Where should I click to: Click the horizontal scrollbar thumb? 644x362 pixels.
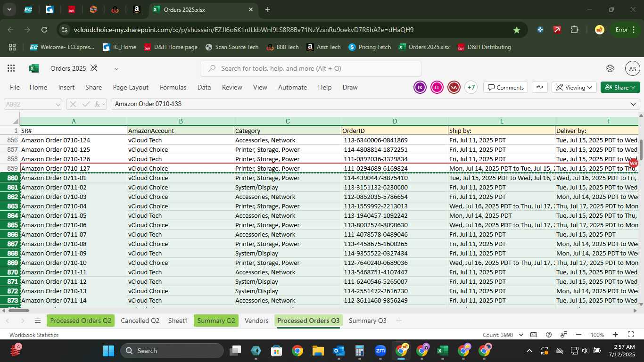18,310
